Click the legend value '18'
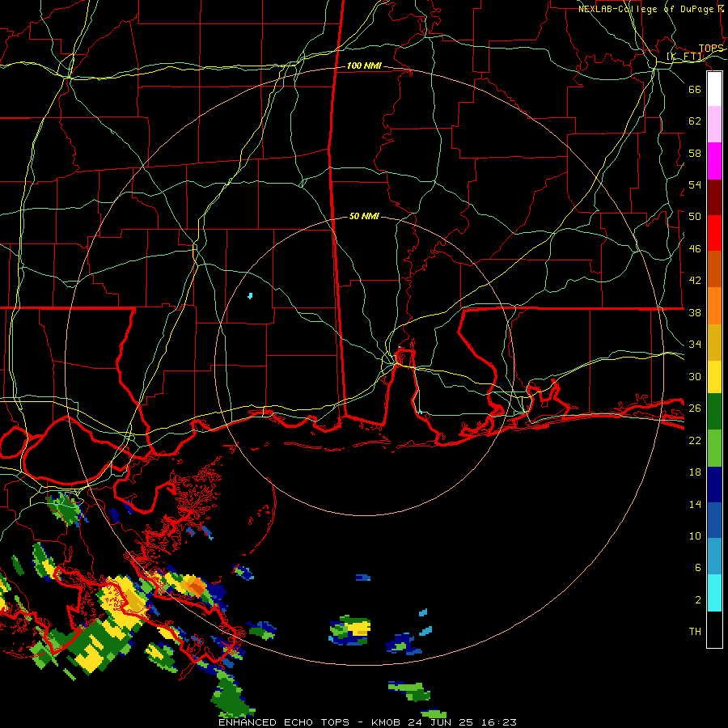The height and width of the screenshot is (728, 728). click(x=695, y=472)
